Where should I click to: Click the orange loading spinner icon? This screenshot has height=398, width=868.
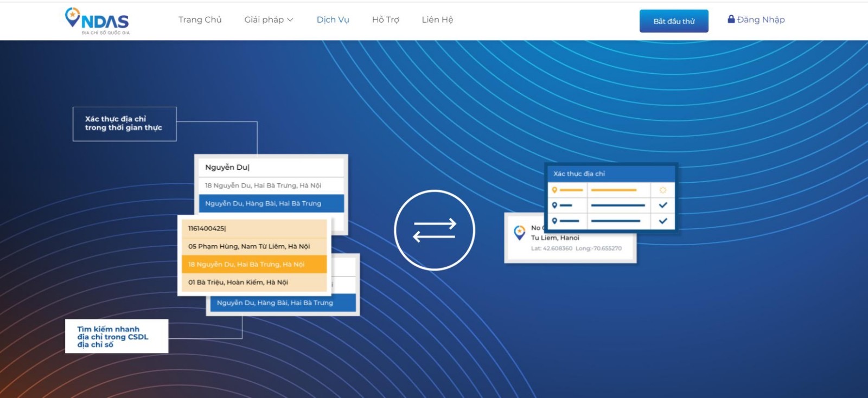662,190
